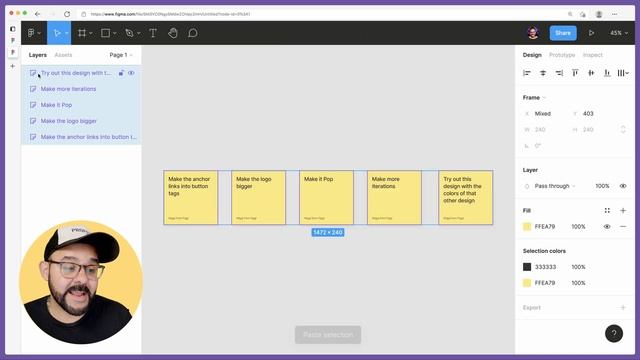Screen dimensions: 640x360
Task: Open the Frame type dropdown
Action: click(x=534, y=98)
